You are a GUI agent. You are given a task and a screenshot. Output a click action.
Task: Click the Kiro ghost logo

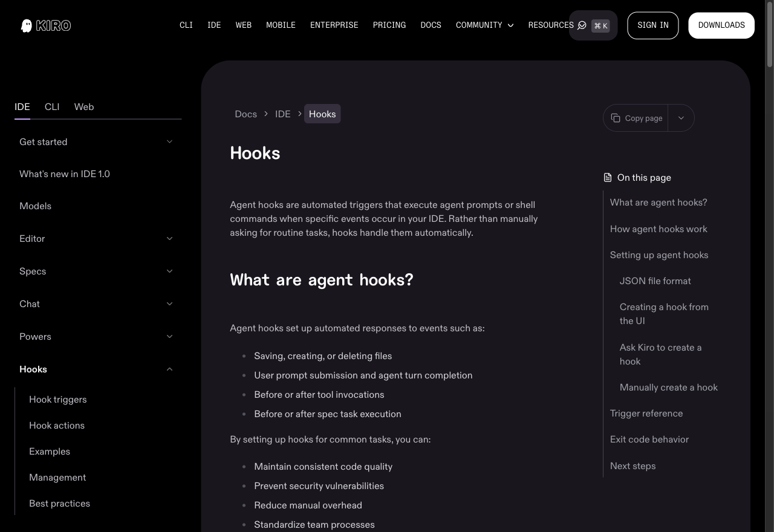coord(46,25)
